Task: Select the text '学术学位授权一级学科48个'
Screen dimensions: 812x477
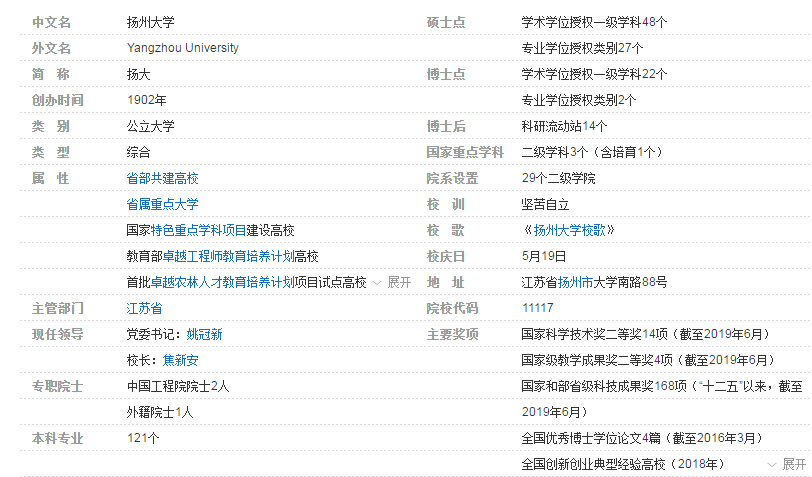Action: coord(594,22)
